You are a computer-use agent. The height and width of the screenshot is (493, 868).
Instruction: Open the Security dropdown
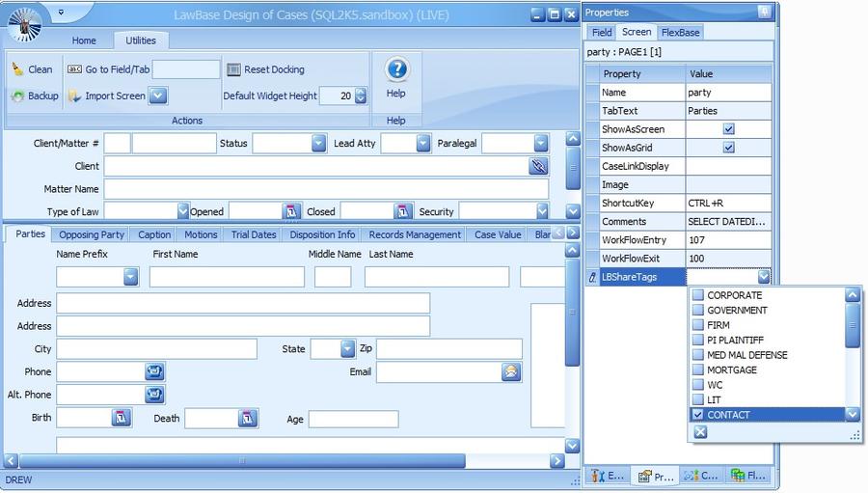tap(542, 211)
